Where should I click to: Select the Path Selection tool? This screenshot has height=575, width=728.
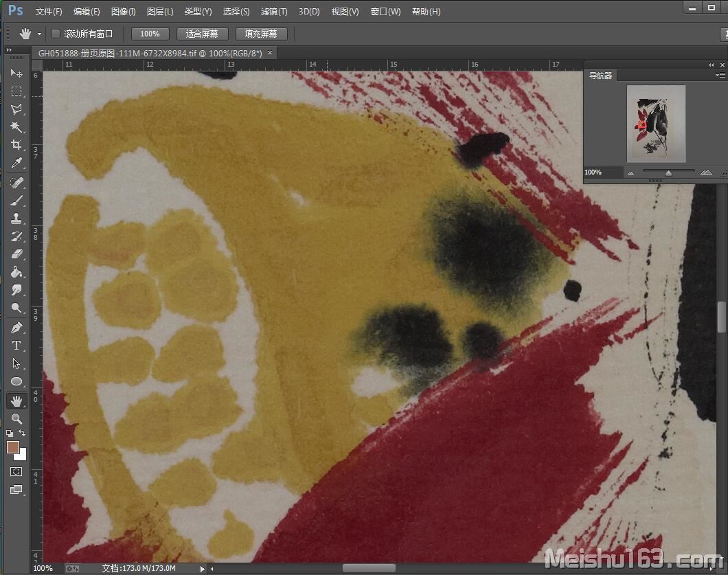16,363
